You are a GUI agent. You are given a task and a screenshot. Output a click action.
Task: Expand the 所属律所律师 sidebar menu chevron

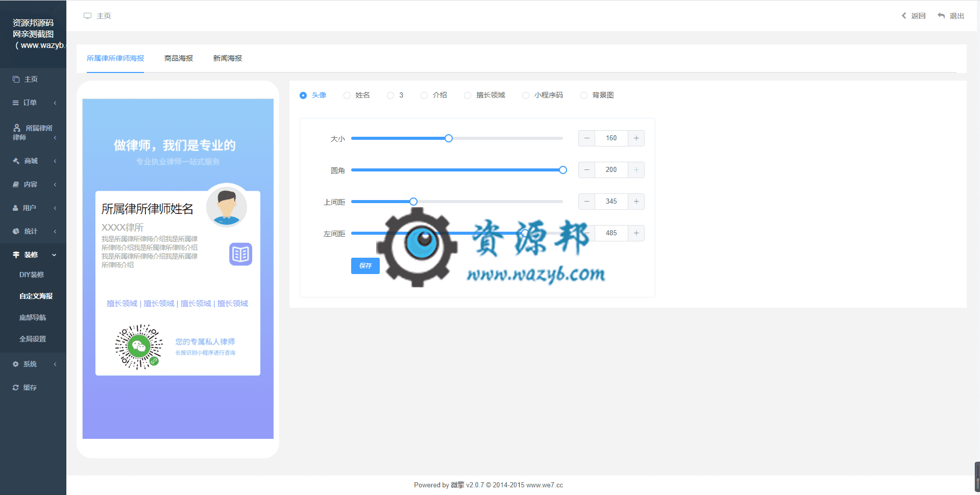tap(55, 138)
